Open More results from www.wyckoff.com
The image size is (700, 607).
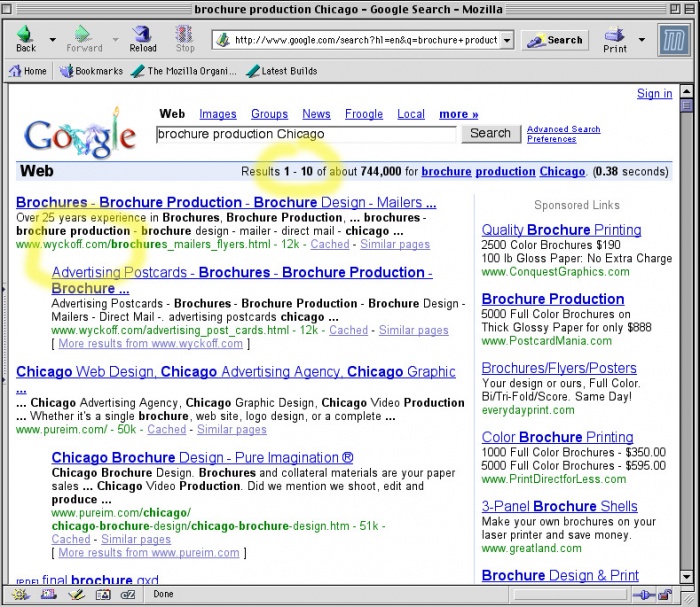150,344
